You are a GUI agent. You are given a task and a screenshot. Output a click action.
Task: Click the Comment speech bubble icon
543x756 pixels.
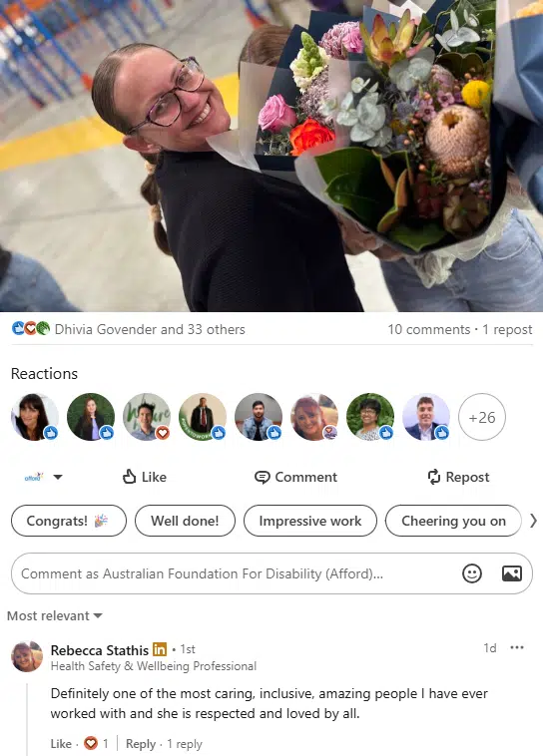pos(263,478)
